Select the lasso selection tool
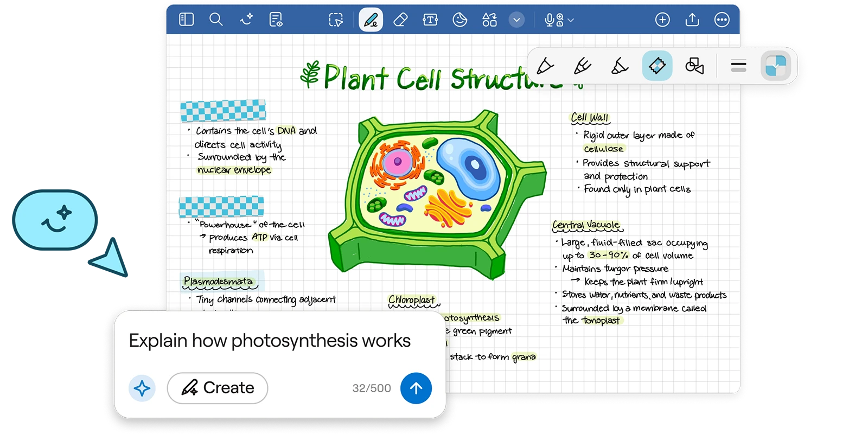 pyautogui.click(x=336, y=20)
